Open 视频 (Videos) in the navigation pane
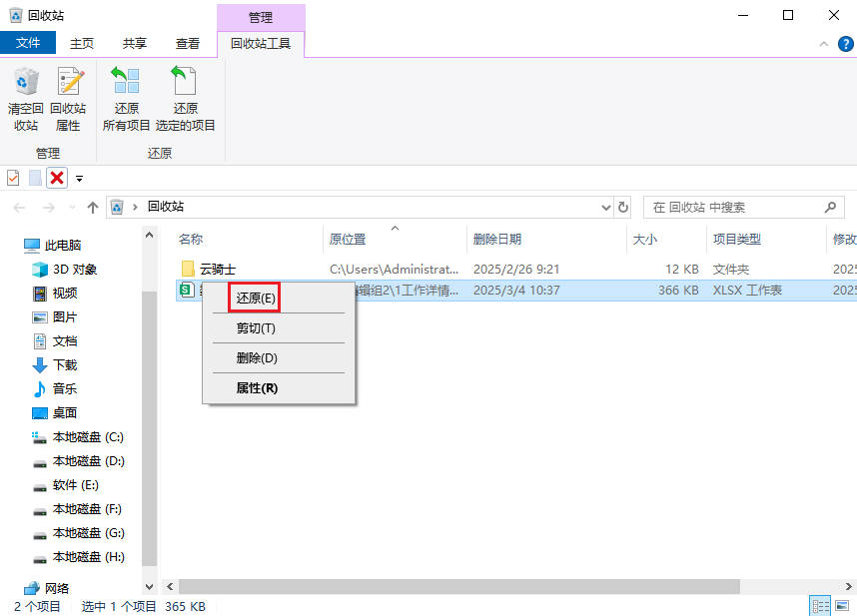Viewport: 857px width, 616px height. coord(55,294)
